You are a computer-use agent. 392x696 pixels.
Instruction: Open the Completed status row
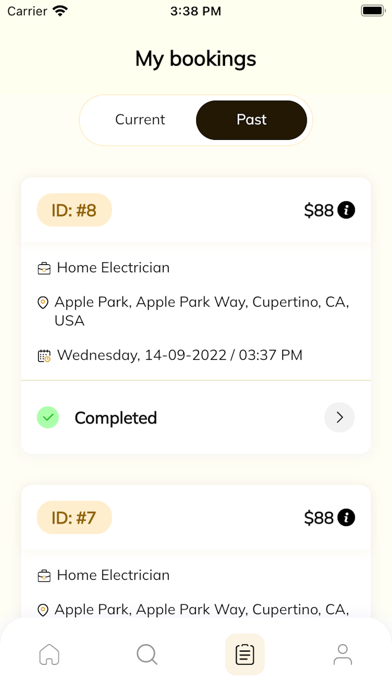[x=196, y=417]
